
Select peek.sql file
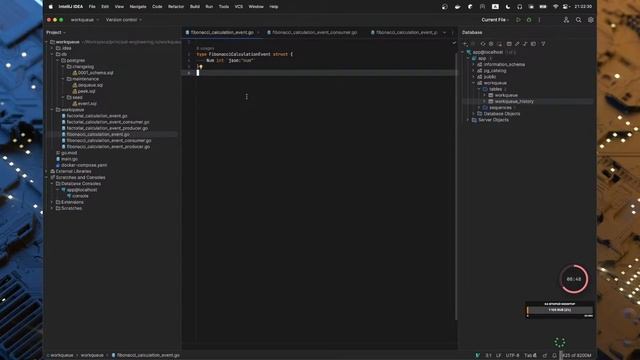(84, 91)
